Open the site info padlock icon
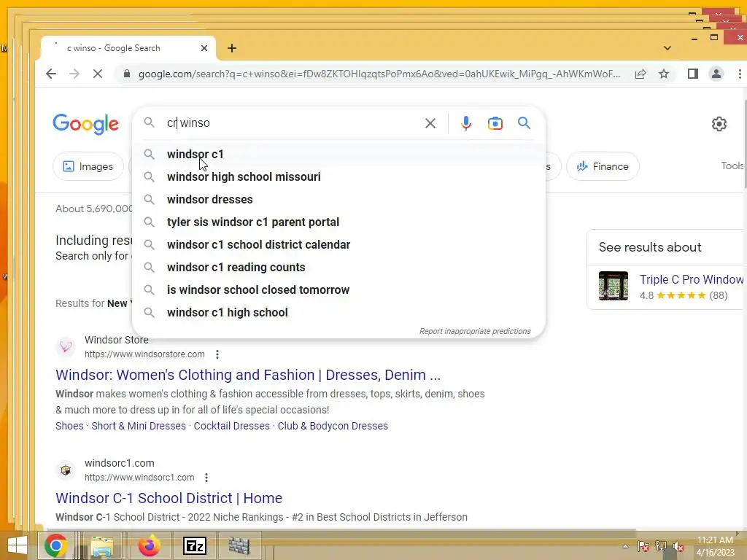Screen dimensions: 747x560 [127, 74]
